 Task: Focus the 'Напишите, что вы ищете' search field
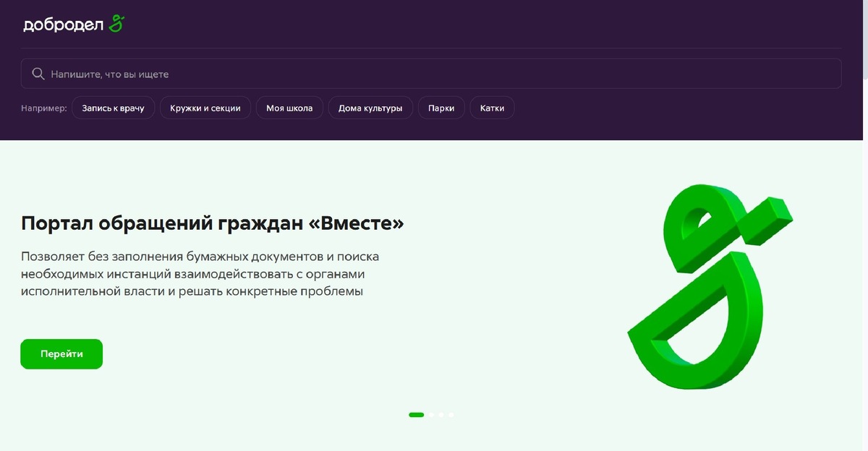431,74
